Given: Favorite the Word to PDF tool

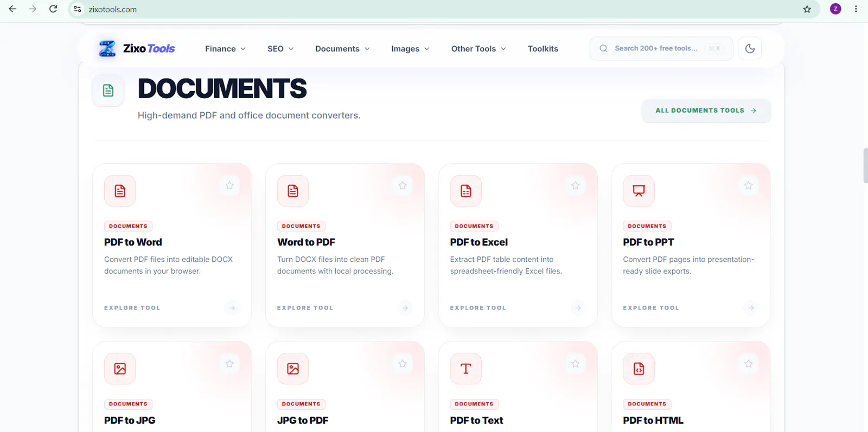Looking at the screenshot, I should pos(403,185).
